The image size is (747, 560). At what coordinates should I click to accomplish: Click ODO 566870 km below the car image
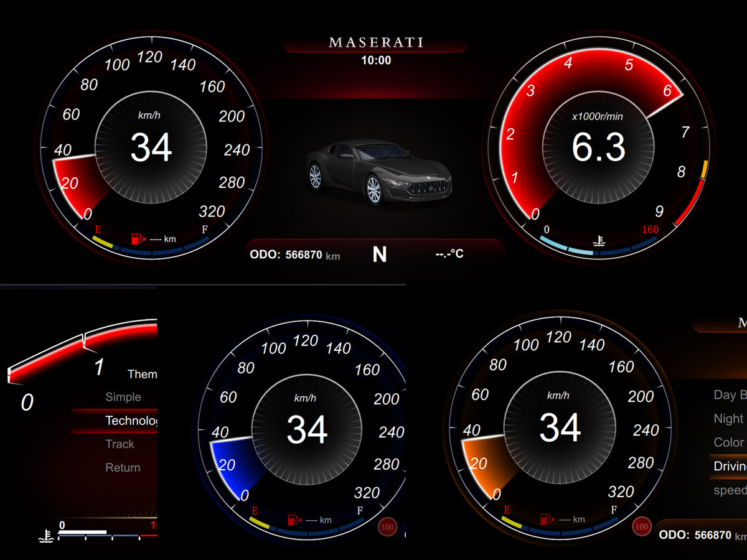(x=295, y=254)
